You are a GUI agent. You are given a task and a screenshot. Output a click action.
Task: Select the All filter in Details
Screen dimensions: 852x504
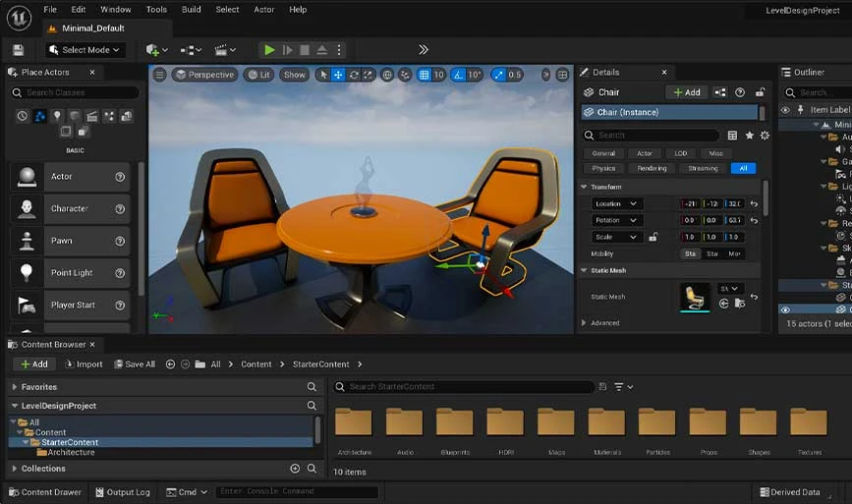pos(743,168)
